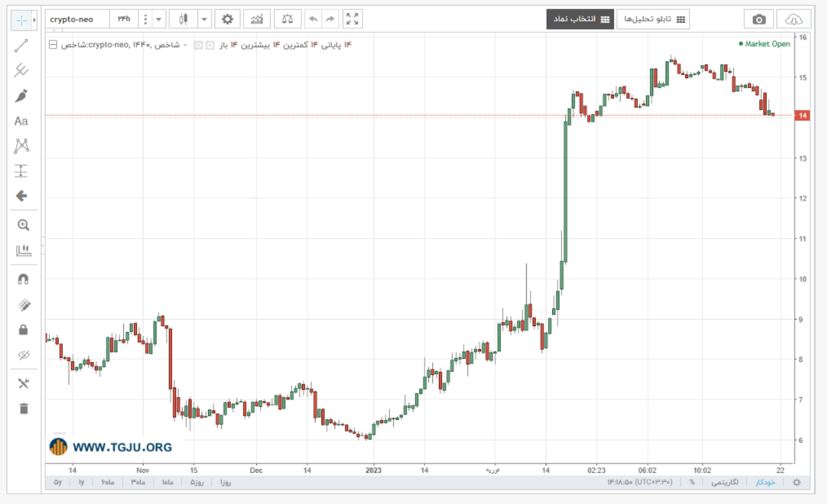Select the 5y time range tab
Viewport: 827px width, 504px height.
pyautogui.click(x=58, y=482)
